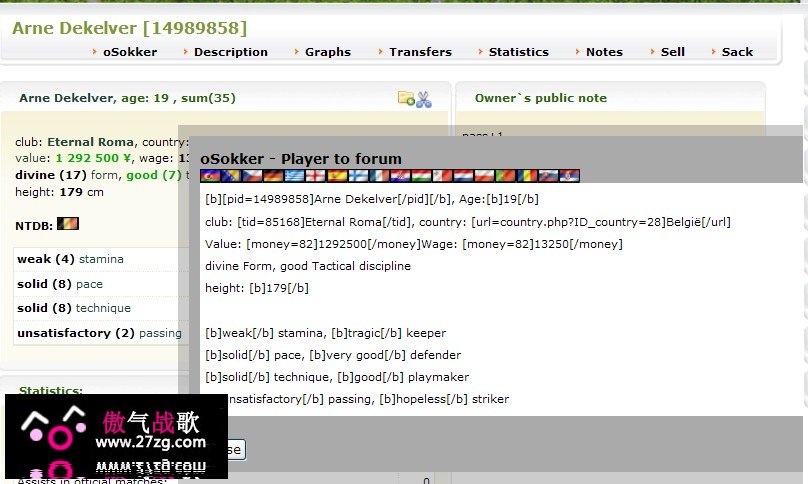The height and width of the screenshot is (484, 808).
Task: Select the England flag language
Action: [316, 176]
